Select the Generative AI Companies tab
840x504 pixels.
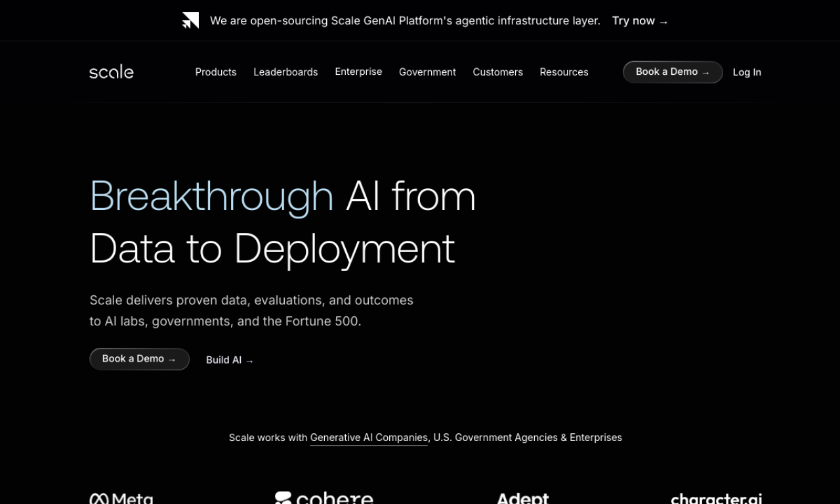tap(368, 438)
